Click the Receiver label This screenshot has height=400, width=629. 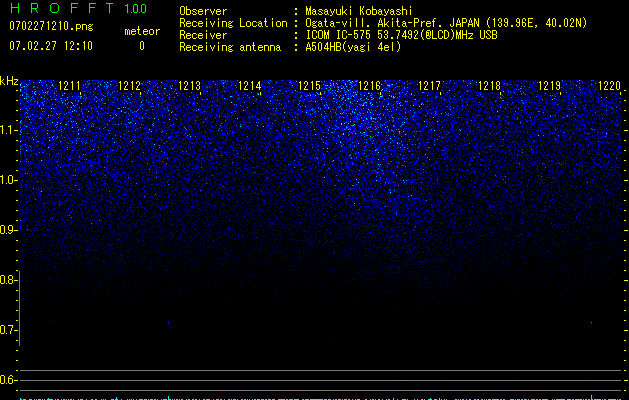pos(203,35)
